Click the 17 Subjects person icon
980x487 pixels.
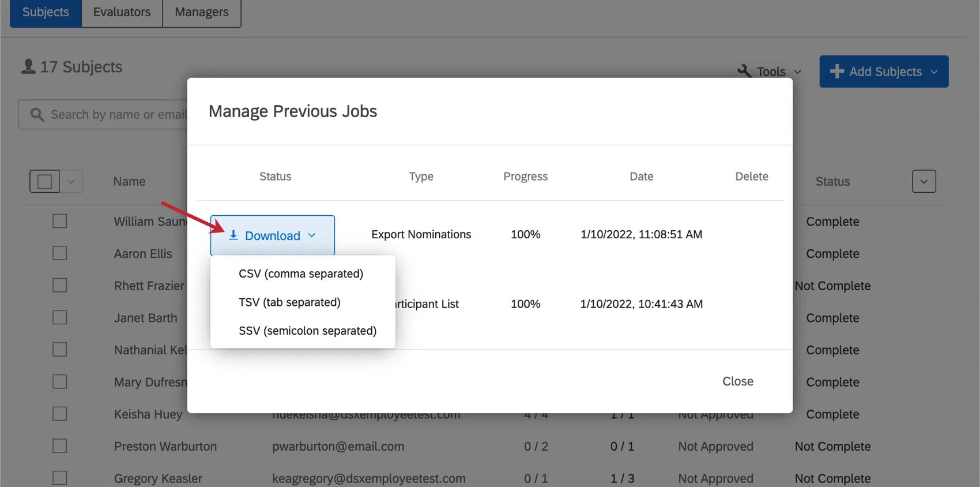click(x=28, y=66)
